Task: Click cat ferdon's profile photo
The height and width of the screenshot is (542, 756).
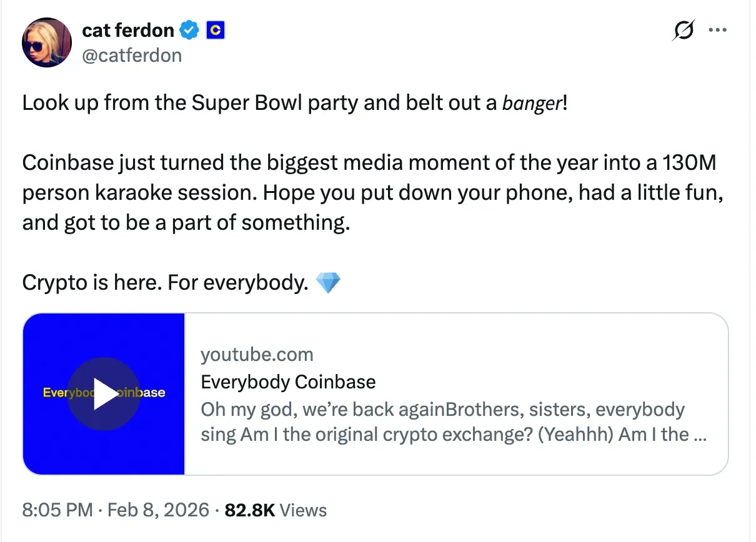Action: pos(47,42)
